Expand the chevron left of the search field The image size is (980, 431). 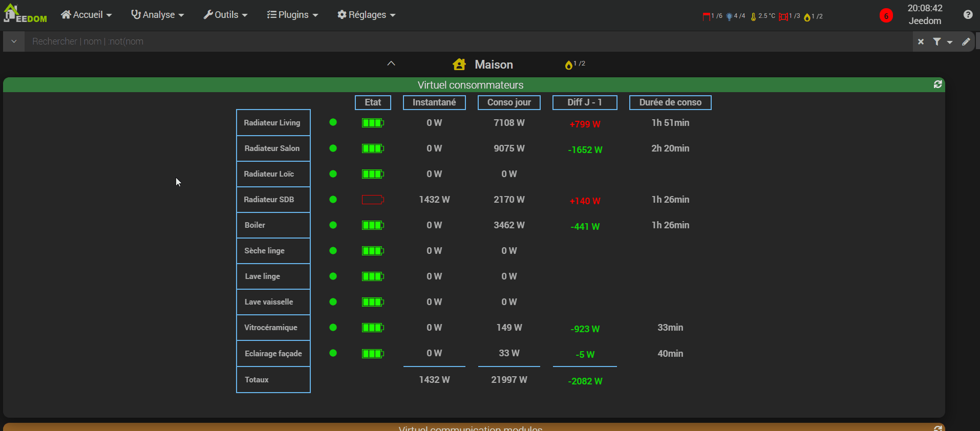(14, 41)
